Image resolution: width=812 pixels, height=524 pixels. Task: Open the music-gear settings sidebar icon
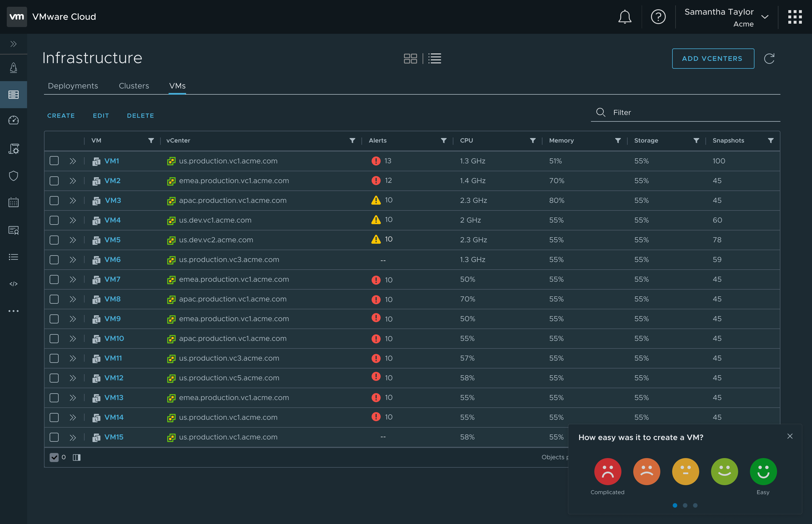tap(14, 149)
